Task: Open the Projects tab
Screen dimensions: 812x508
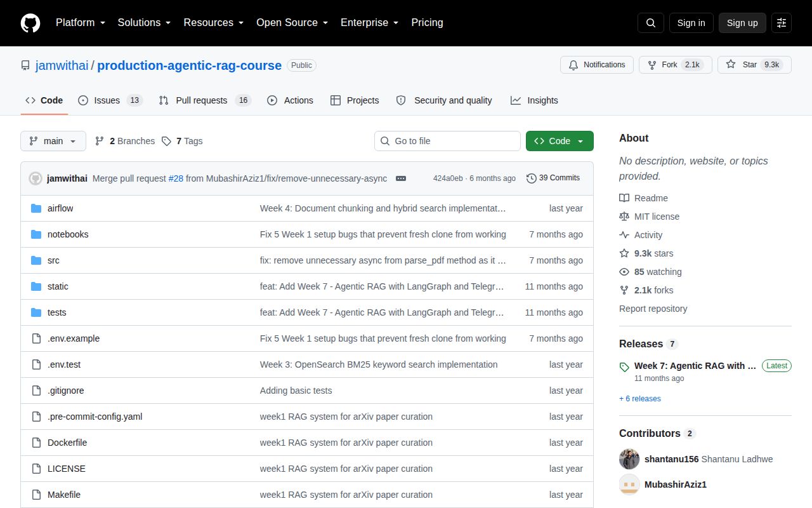Action: pyautogui.click(x=355, y=100)
